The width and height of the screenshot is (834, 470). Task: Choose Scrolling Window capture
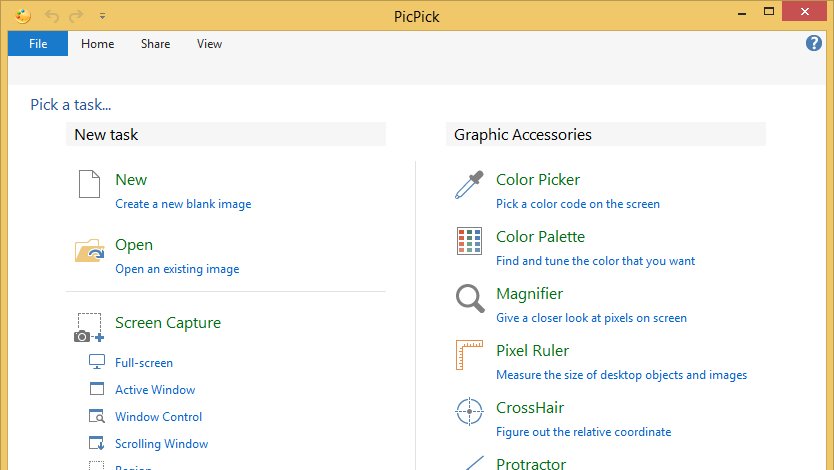[162, 444]
